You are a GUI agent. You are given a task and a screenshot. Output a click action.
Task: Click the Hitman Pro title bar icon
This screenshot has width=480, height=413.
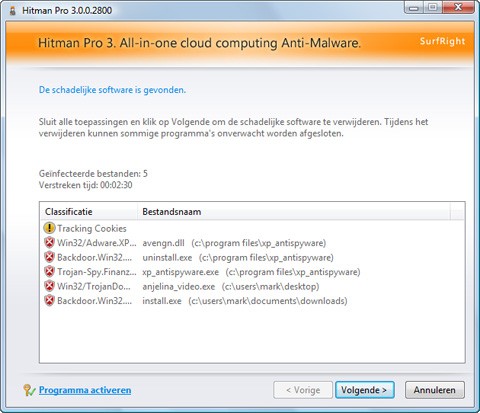pyautogui.click(x=13, y=11)
